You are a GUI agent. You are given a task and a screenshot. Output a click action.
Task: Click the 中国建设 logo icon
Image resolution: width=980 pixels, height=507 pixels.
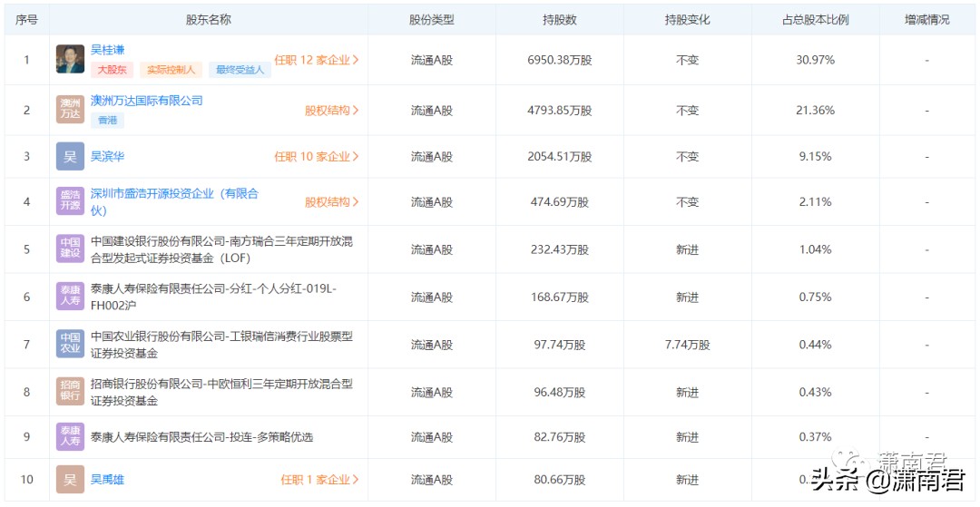point(70,249)
